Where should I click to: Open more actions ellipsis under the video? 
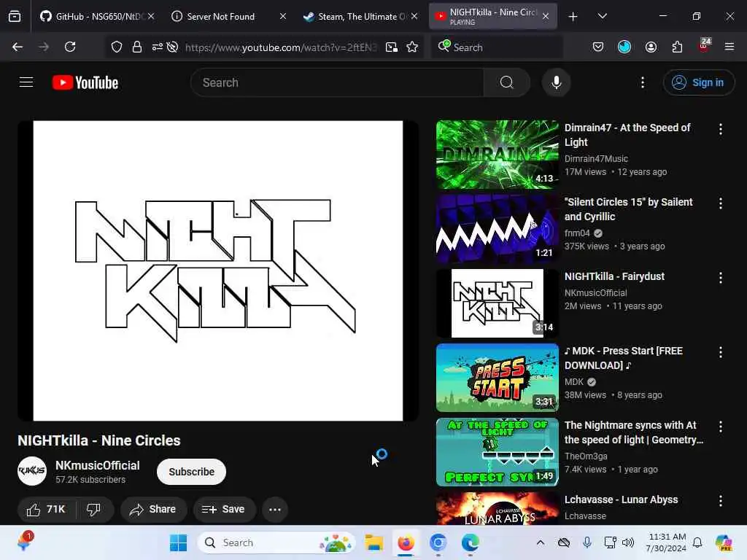(275, 510)
